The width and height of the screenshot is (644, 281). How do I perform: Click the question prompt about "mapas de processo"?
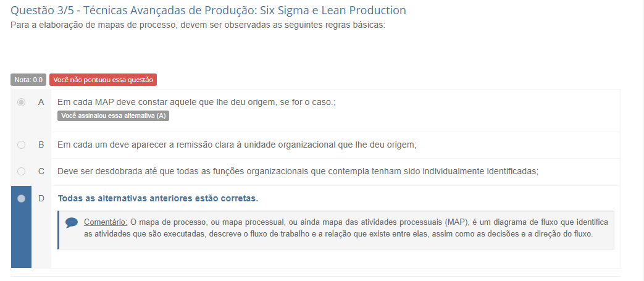pos(198,25)
